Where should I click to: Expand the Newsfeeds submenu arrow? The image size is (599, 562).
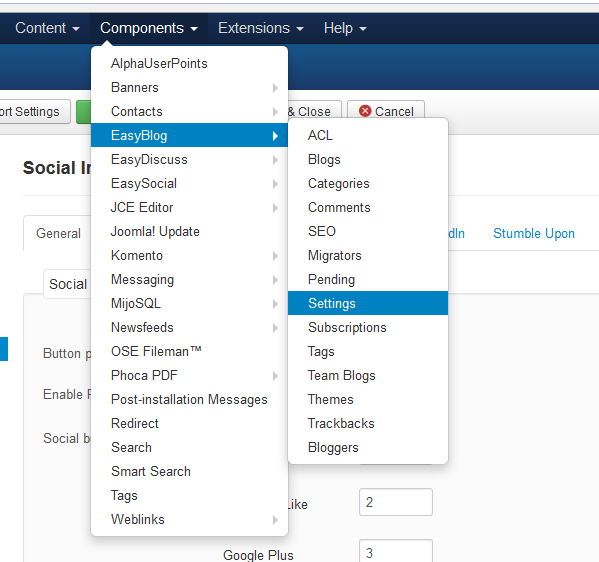pyautogui.click(x=275, y=328)
